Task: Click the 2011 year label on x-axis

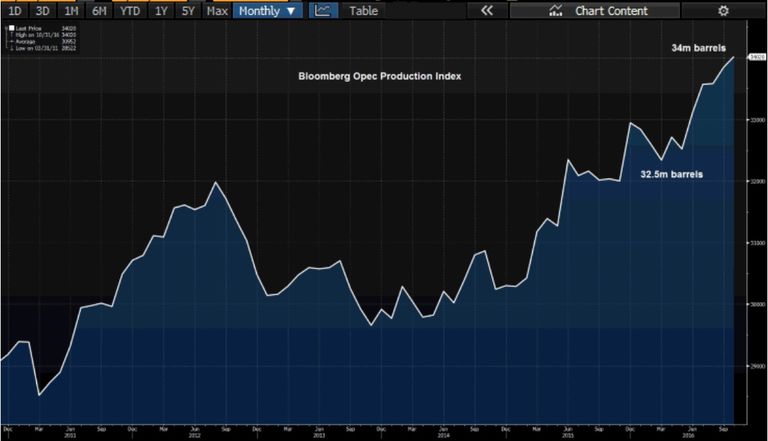Action: 70,435
